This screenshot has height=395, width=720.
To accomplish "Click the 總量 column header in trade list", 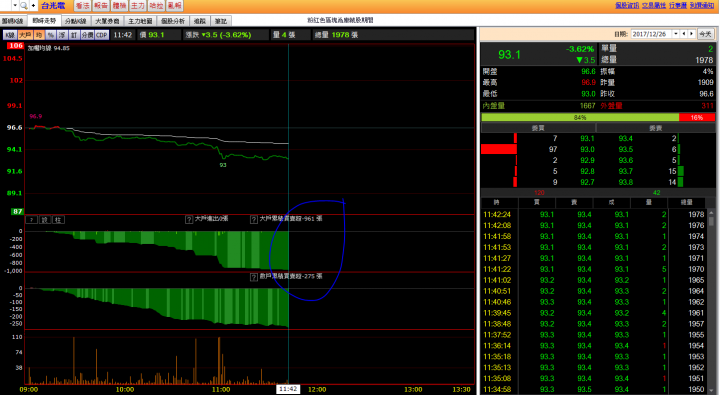I will (686, 203).
